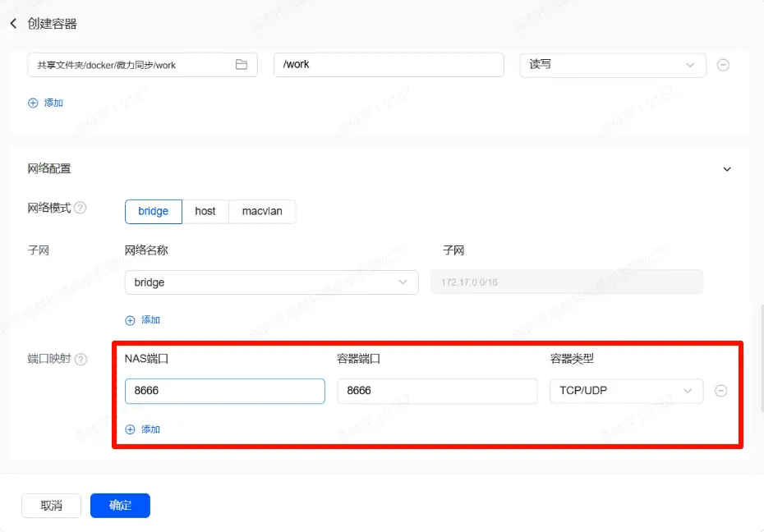Click the 容器端口 input field
Image resolution: width=764 pixels, height=532 pixels.
[437, 391]
